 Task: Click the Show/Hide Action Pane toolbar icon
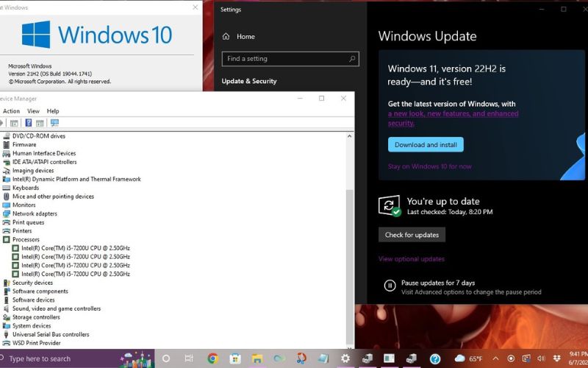[40, 123]
